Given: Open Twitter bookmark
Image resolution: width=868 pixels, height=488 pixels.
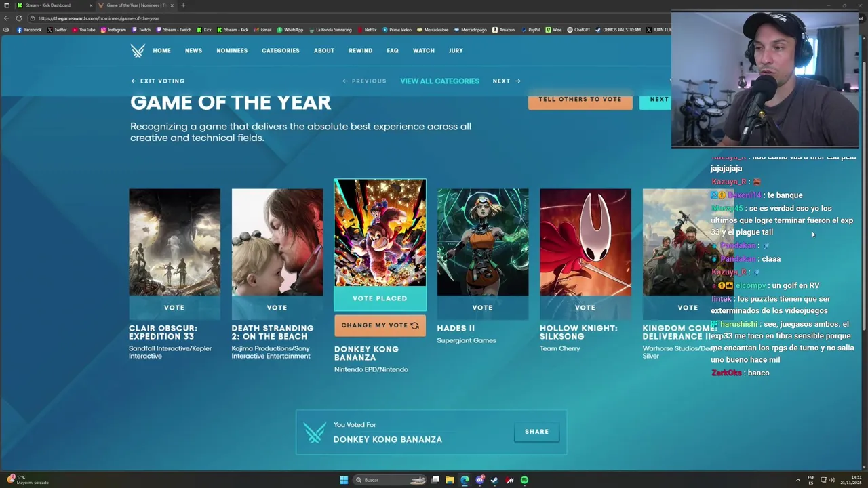Looking at the screenshot, I should [x=57, y=30].
